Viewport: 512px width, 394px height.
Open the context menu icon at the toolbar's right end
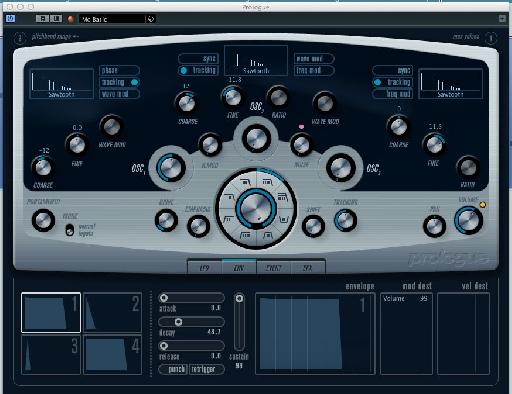(502, 19)
